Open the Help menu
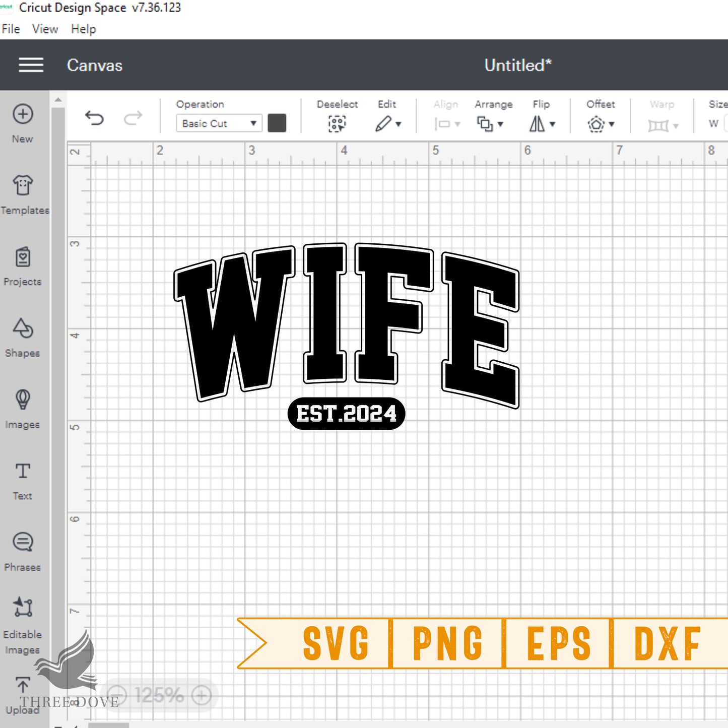 [83, 29]
